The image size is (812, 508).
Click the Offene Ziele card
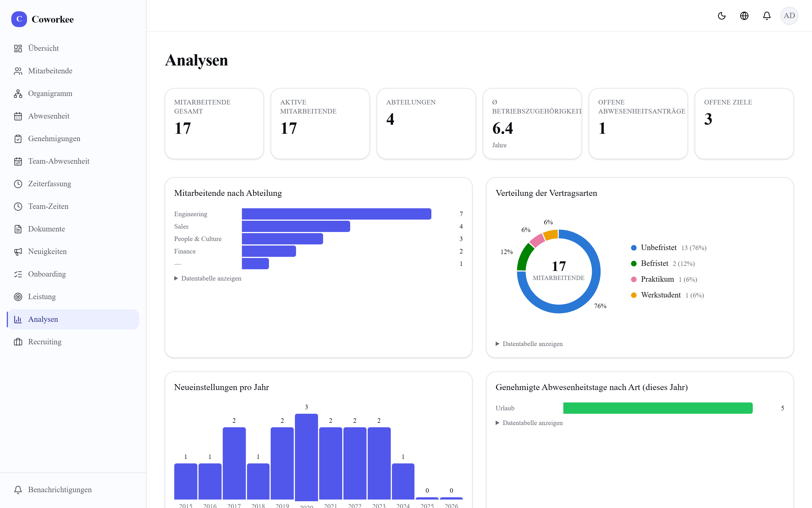point(744,124)
